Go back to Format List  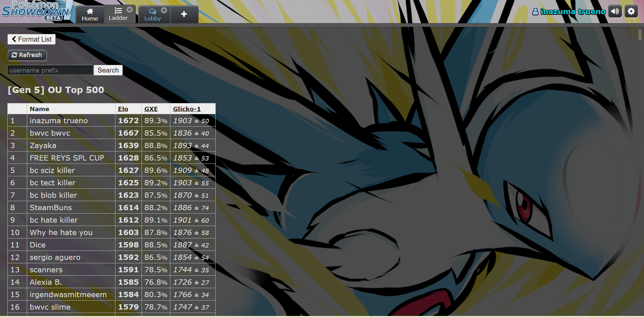[32, 39]
